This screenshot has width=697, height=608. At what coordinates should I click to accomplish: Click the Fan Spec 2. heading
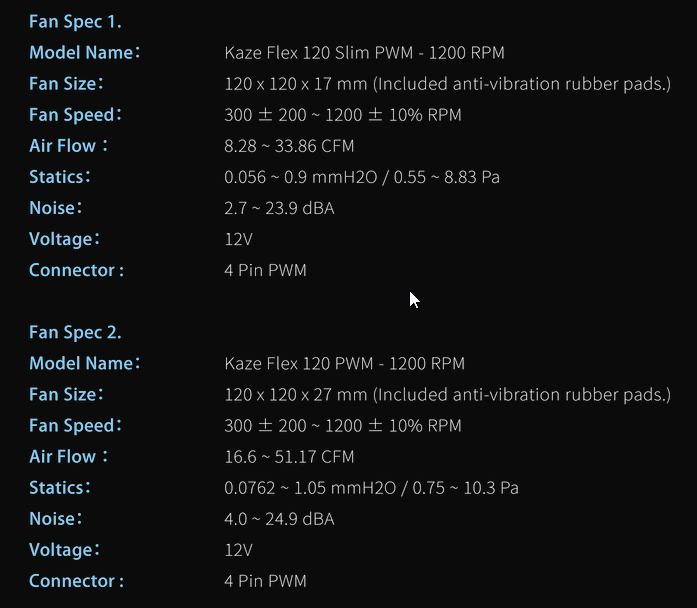point(75,332)
